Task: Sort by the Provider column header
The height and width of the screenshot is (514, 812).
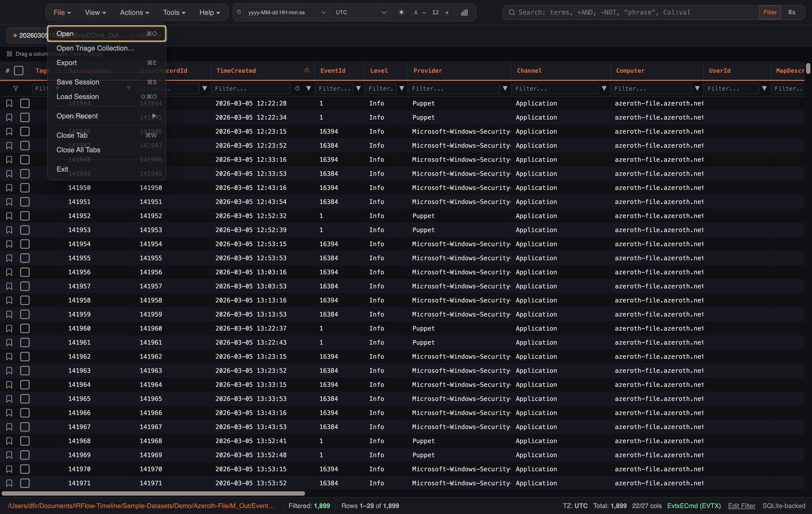Action: pos(428,70)
